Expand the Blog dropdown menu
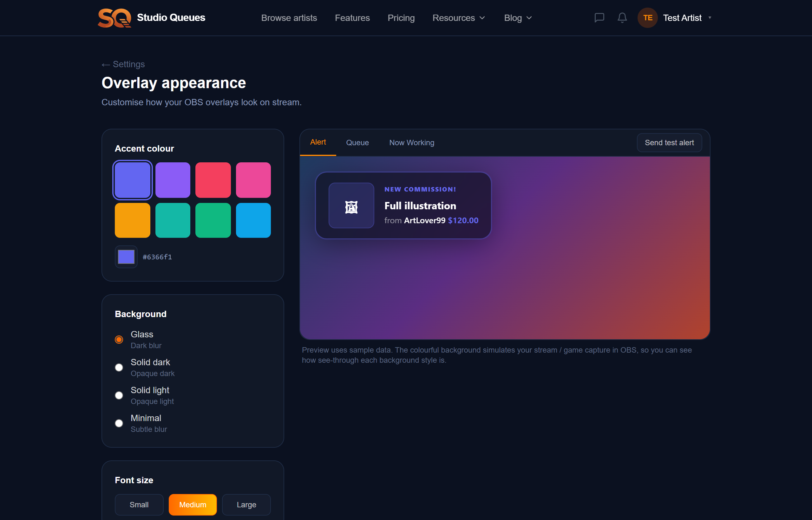 (x=518, y=18)
